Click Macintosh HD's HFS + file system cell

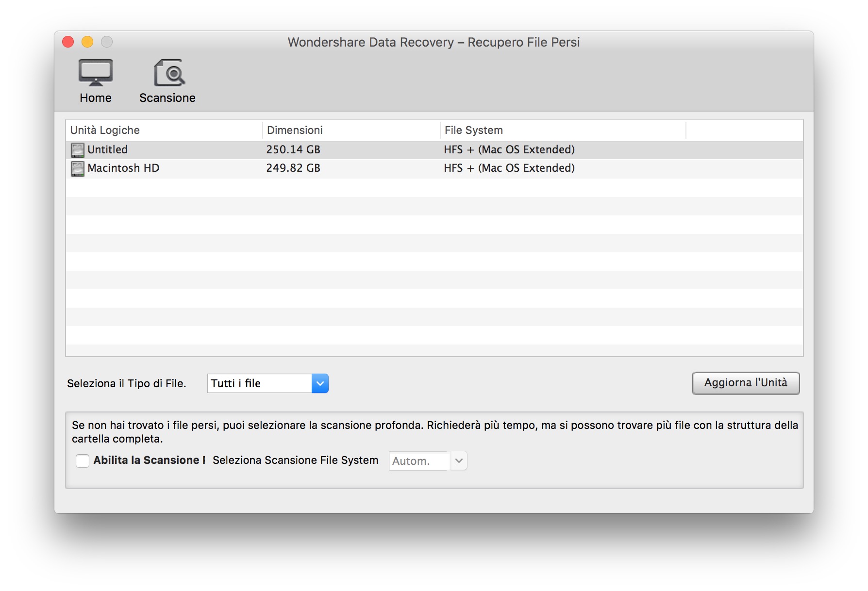pyautogui.click(x=509, y=168)
